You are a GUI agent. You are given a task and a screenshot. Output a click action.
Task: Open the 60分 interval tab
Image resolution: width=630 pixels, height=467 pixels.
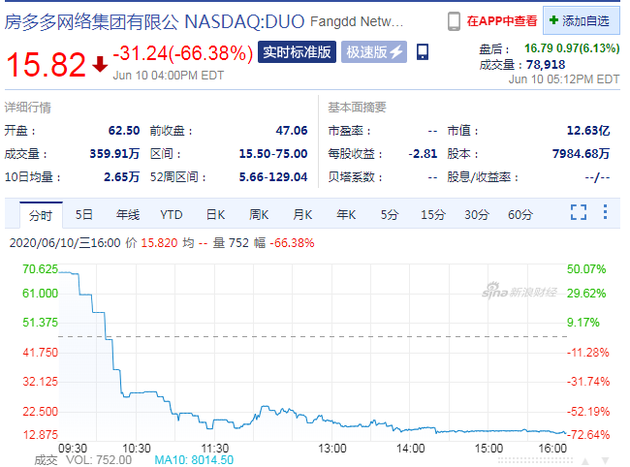(520, 215)
